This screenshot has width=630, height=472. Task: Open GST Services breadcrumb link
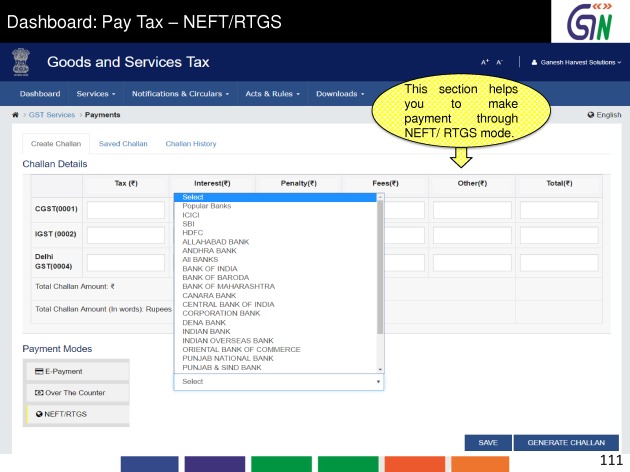click(52, 115)
